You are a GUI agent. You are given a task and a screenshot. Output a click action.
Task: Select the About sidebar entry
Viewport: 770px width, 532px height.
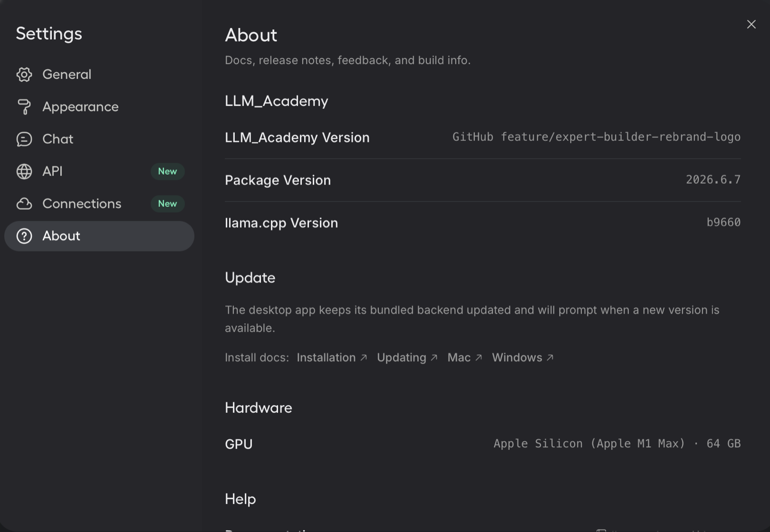coord(99,236)
